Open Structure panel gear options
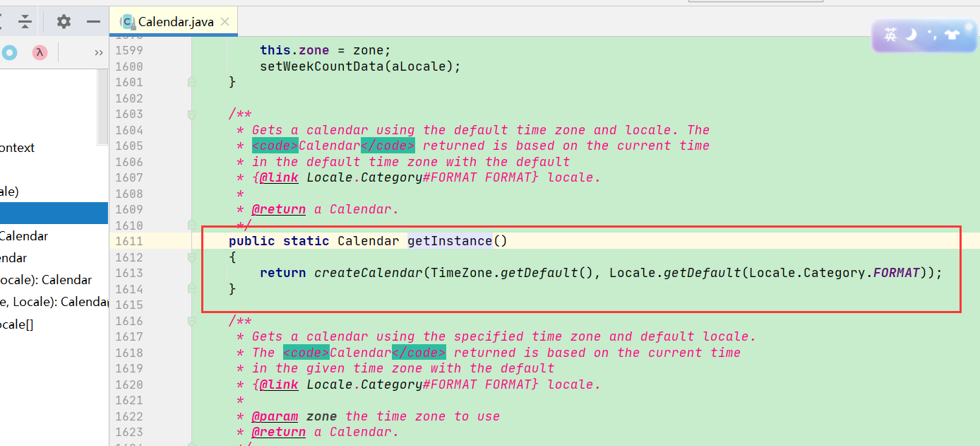The height and width of the screenshot is (446, 980). pyautogui.click(x=64, y=22)
